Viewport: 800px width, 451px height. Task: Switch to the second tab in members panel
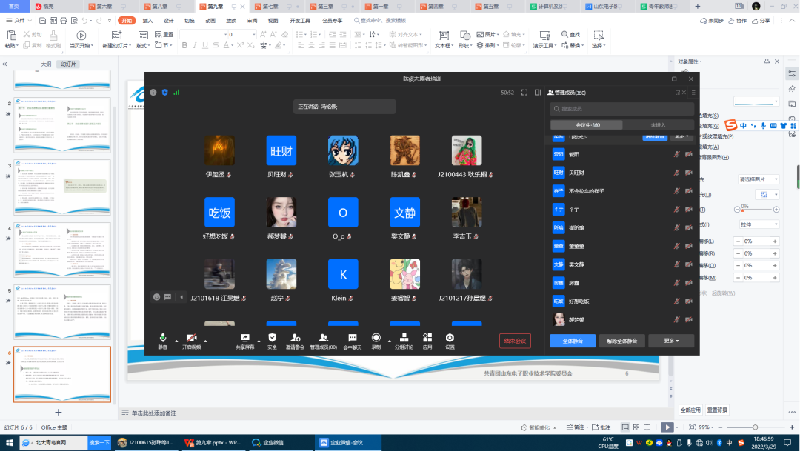coord(657,125)
